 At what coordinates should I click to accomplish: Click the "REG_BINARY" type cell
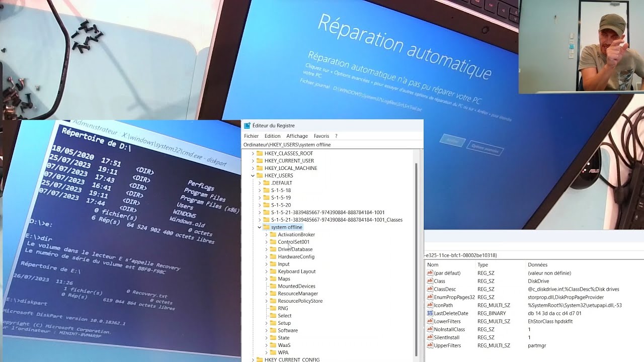[x=492, y=313]
